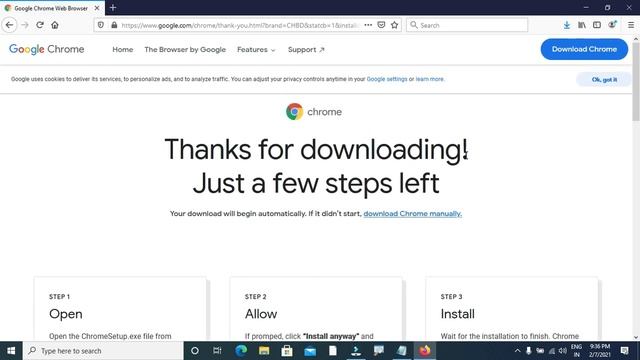Click the Type here to search box
The image size is (640, 360).
point(103,351)
